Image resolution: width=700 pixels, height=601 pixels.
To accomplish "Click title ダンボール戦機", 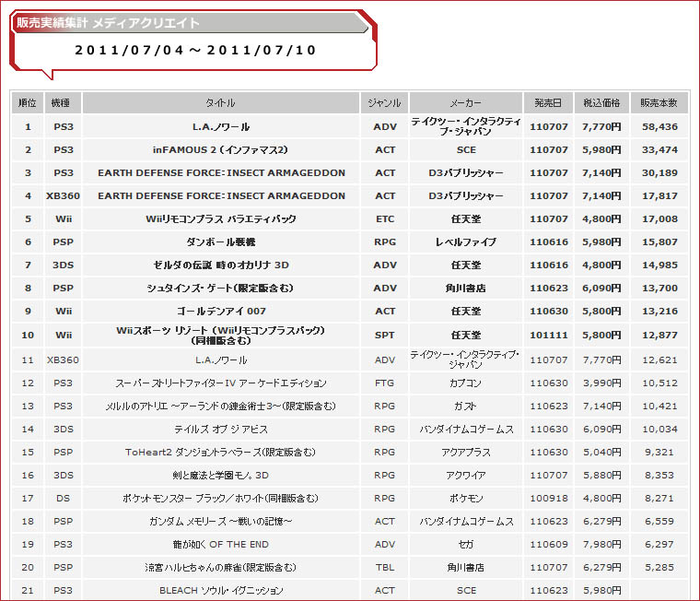I will 221,242.
